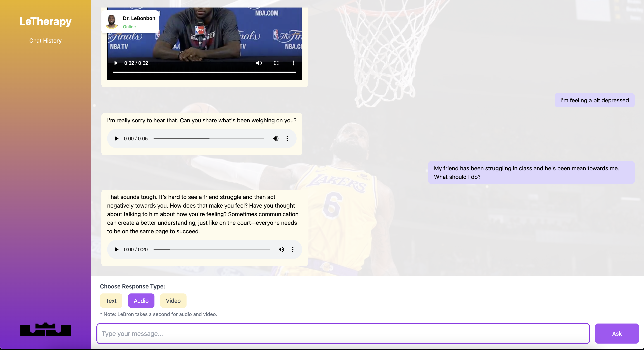Viewport: 644px width, 350px height.
Task: Open video player more options menu
Action: pos(293,63)
